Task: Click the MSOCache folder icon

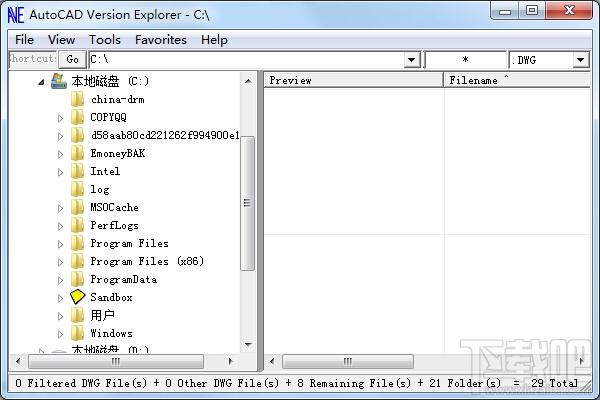Action: pos(77,207)
